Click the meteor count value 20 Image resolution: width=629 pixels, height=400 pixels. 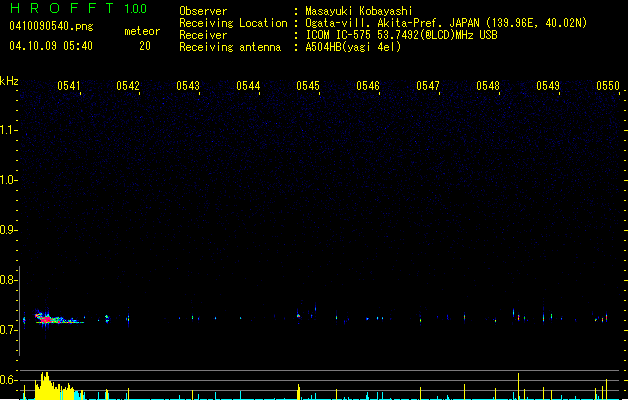145,46
